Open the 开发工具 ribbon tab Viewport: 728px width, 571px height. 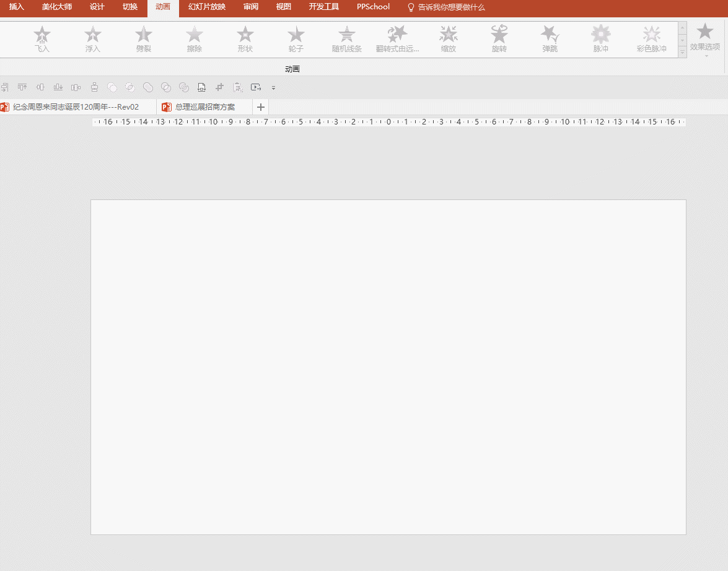pos(323,7)
